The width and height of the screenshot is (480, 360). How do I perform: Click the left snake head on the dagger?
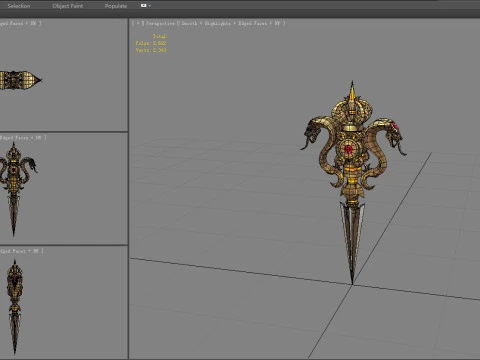tap(313, 132)
